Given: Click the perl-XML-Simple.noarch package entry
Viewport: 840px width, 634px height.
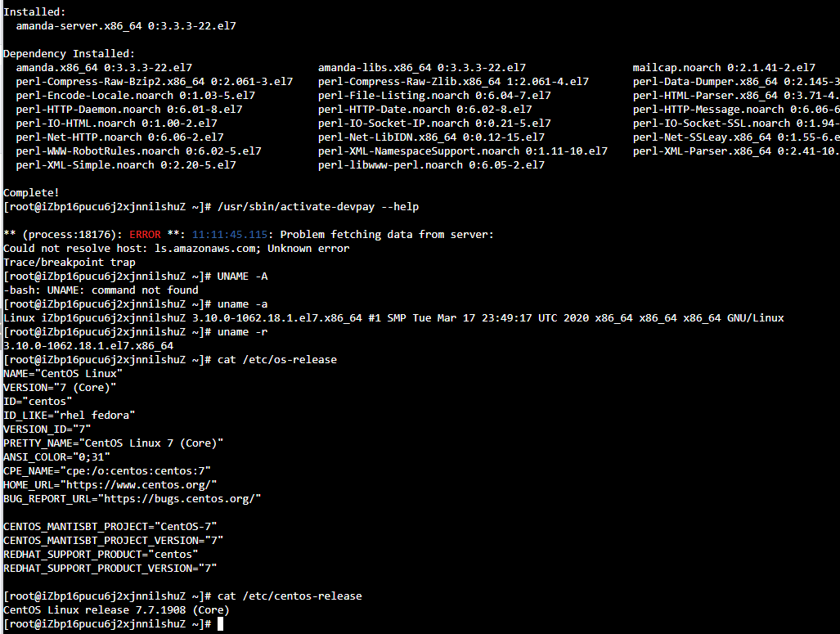Looking at the screenshot, I should tap(126, 165).
